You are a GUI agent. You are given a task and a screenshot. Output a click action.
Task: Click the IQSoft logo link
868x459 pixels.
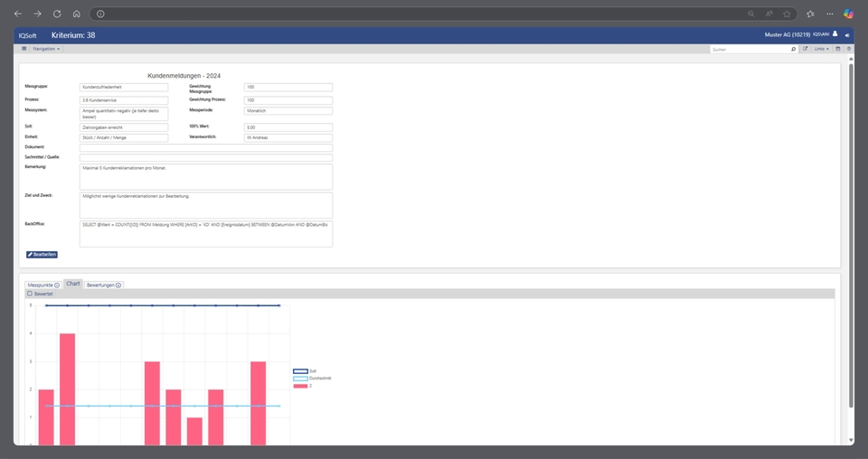[x=28, y=35]
